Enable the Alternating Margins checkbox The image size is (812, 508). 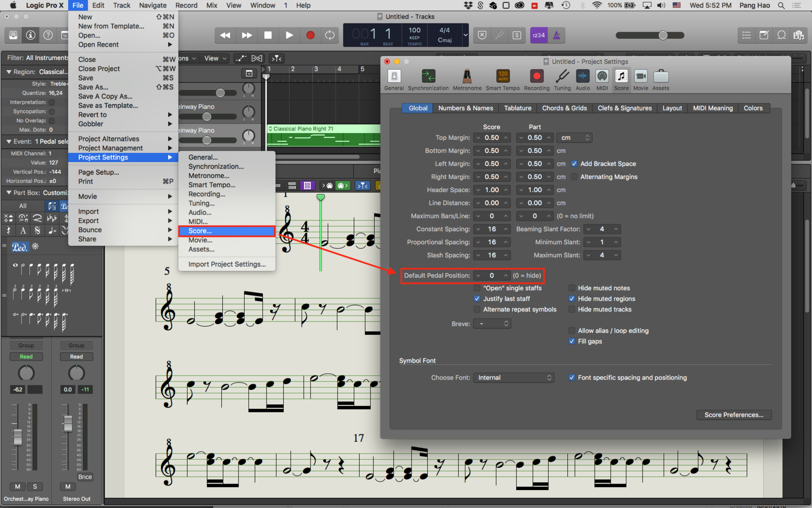tap(574, 177)
